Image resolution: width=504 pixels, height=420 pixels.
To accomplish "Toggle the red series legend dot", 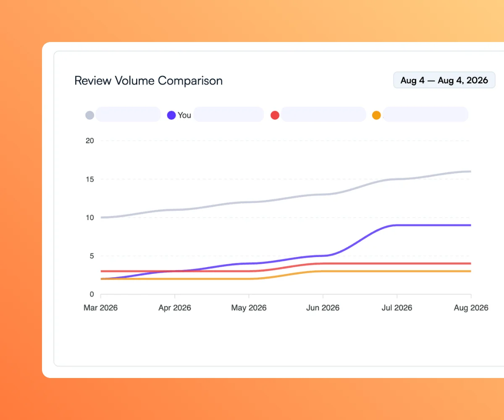I will 275,115.
